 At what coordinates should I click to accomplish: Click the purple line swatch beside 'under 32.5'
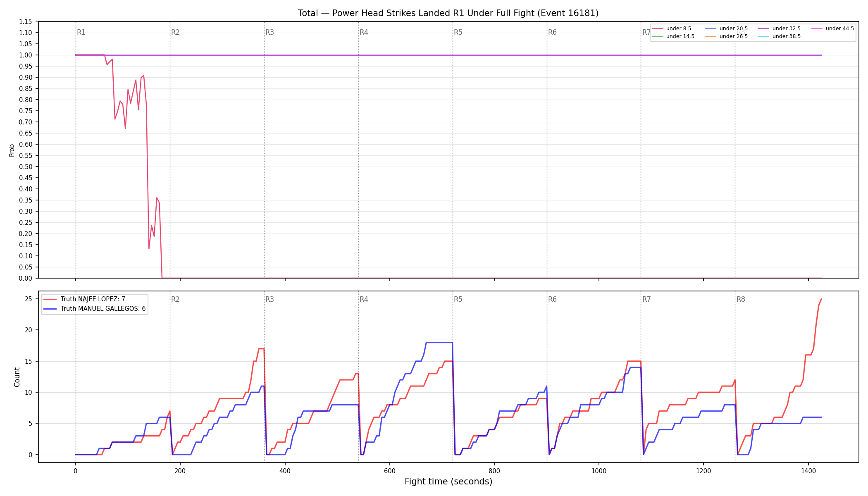(763, 29)
